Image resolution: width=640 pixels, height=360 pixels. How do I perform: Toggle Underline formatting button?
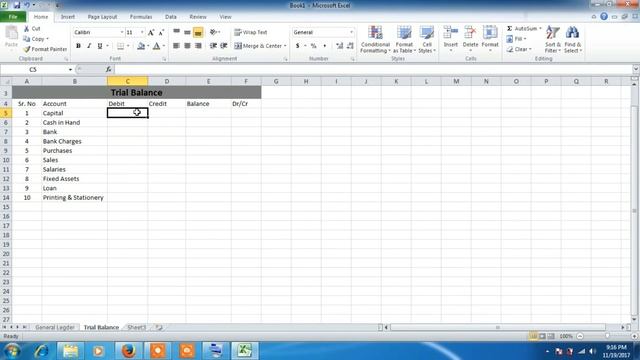point(100,46)
